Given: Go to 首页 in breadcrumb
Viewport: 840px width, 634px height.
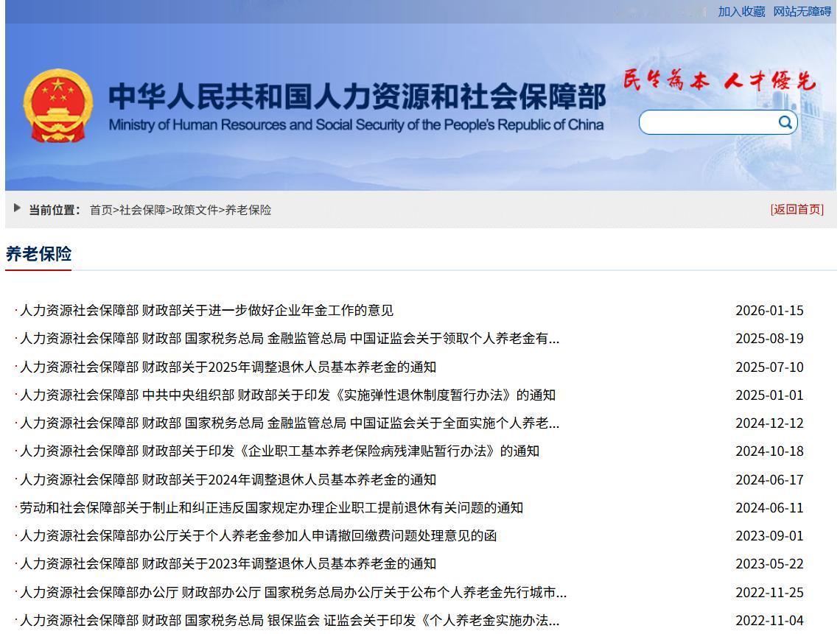Looking at the screenshot, I should coord(101,210).
